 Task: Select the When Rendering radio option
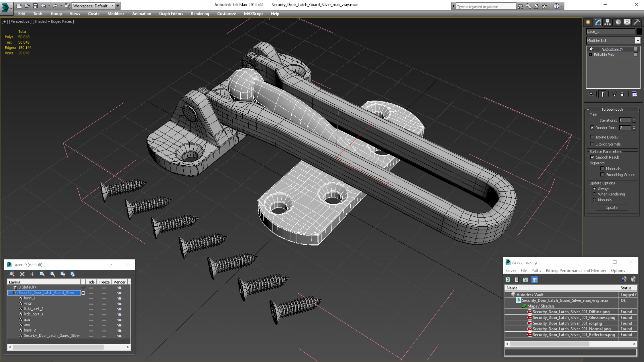click(x=594, y=194)
